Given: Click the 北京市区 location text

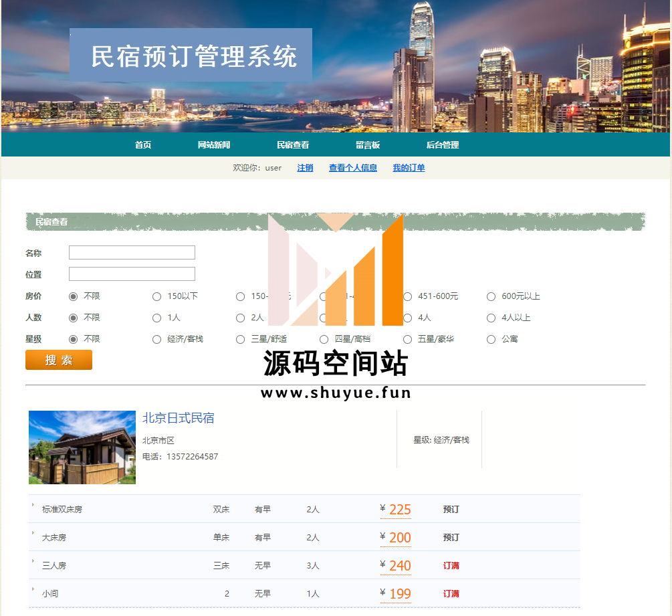Looking at the screenshot, I should point(158,440).
